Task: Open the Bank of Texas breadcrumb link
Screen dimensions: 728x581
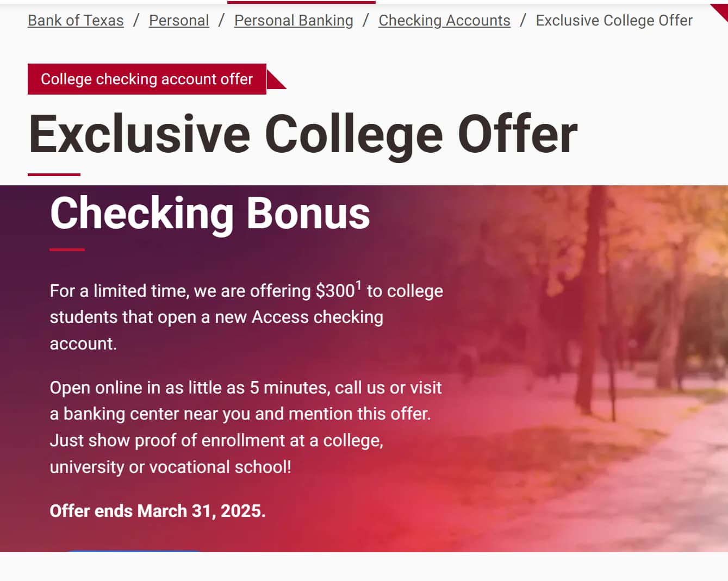Action: [x=76, y=21]
